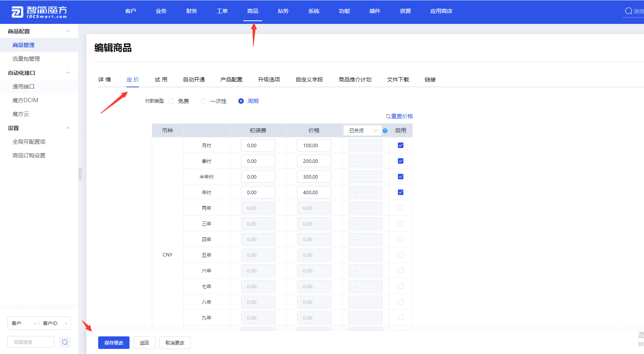The width and height of the screenshot is (644, 354).
Task: Open the 商品 top menu
Action: (x=253, y=11)
